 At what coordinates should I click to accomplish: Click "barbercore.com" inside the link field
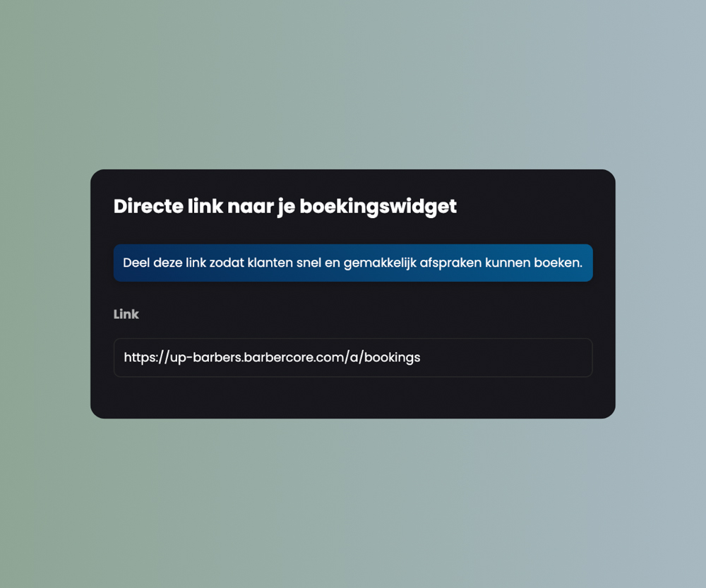click(294, 357)
